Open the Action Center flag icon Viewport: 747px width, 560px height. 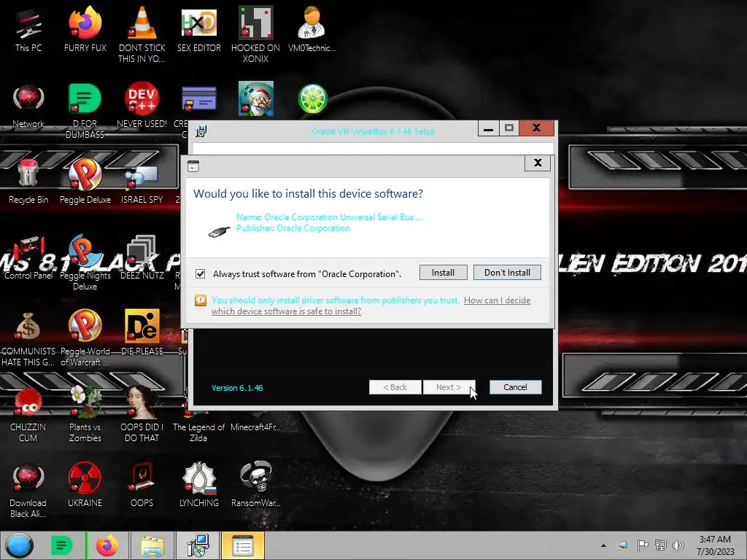[643, 545]
